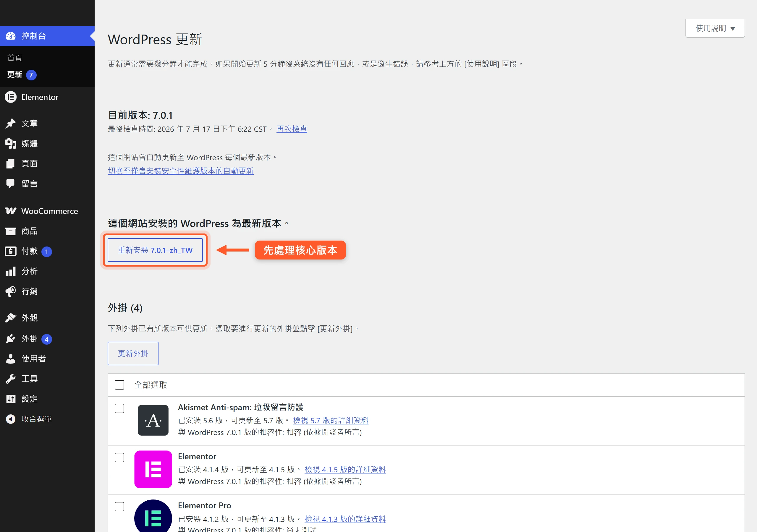Click the WooCommerce W icon in the sidebar
The image size is (757, 532).
tap(11, 211)
